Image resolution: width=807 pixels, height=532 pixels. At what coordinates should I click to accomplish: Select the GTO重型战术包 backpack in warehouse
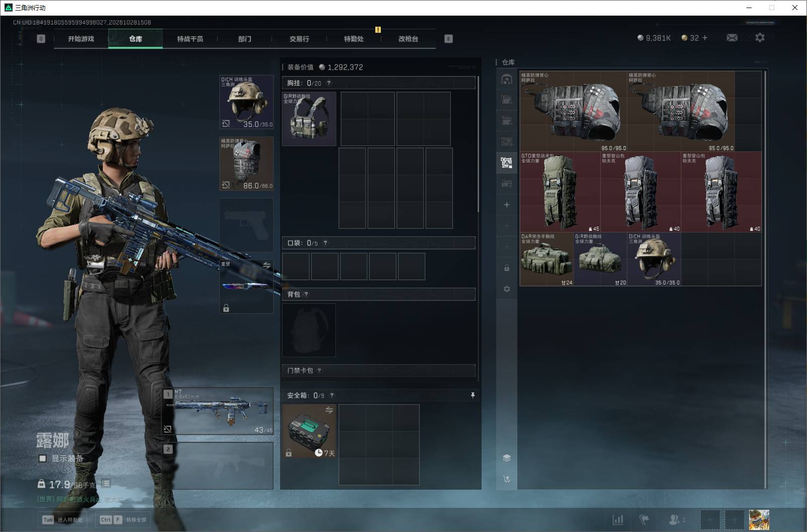tap(560, 192)
